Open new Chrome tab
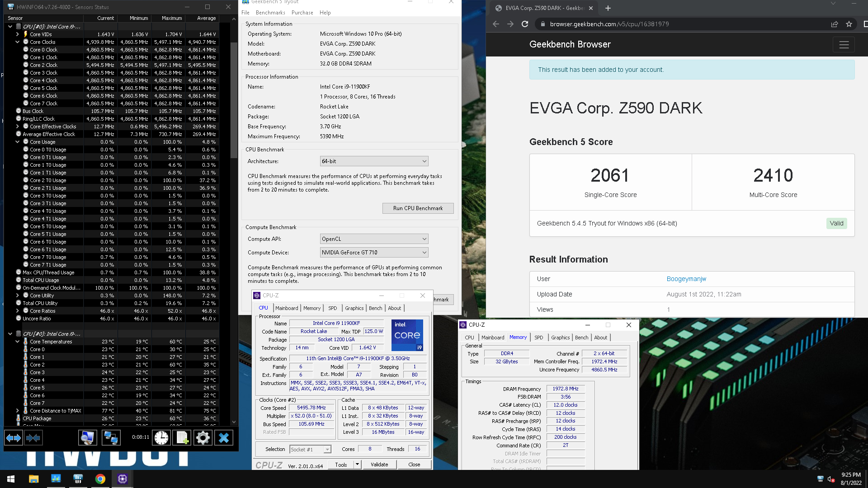This screenshot has width=868, height=488. (x=608, y=8)
